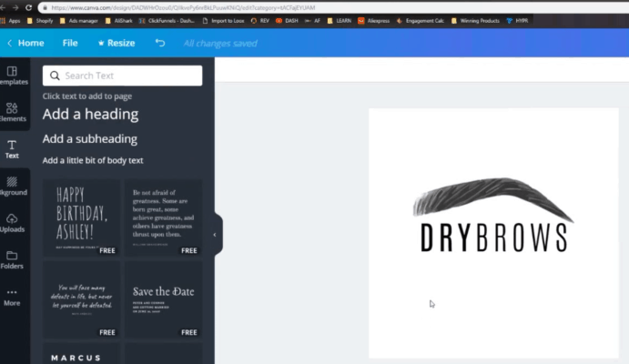Click the browser back arrow

[3, 7]
